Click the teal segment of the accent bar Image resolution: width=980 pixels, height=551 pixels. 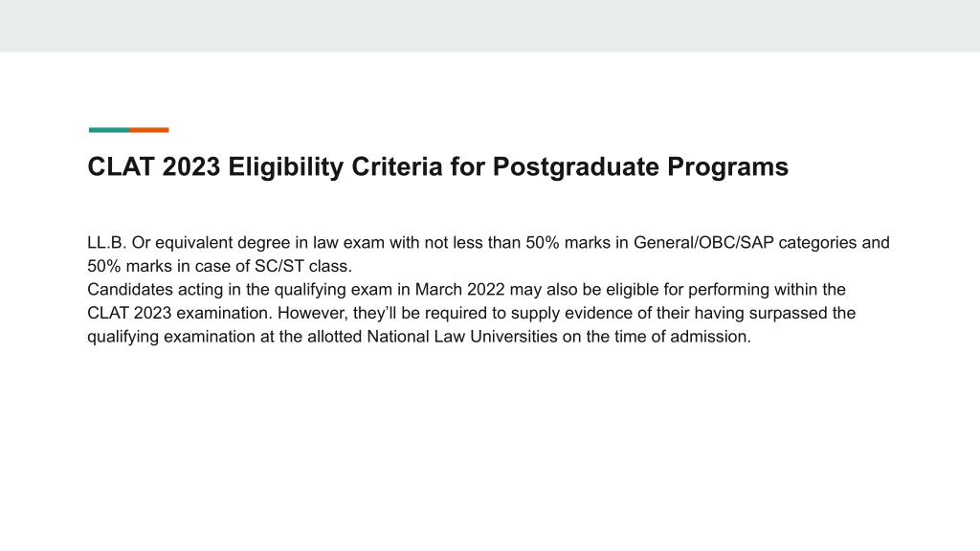[x=109, y=130]
